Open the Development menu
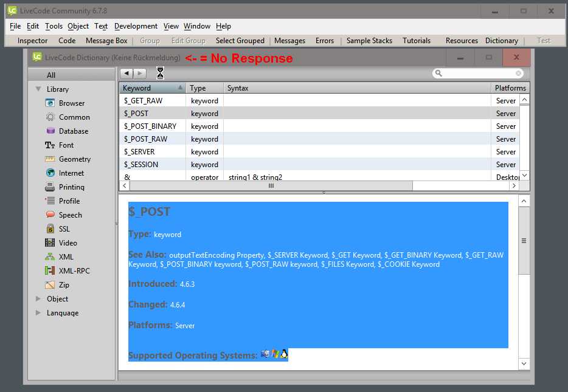The height and width of the screenshot is (392, 568). click(x=136, y=26)
